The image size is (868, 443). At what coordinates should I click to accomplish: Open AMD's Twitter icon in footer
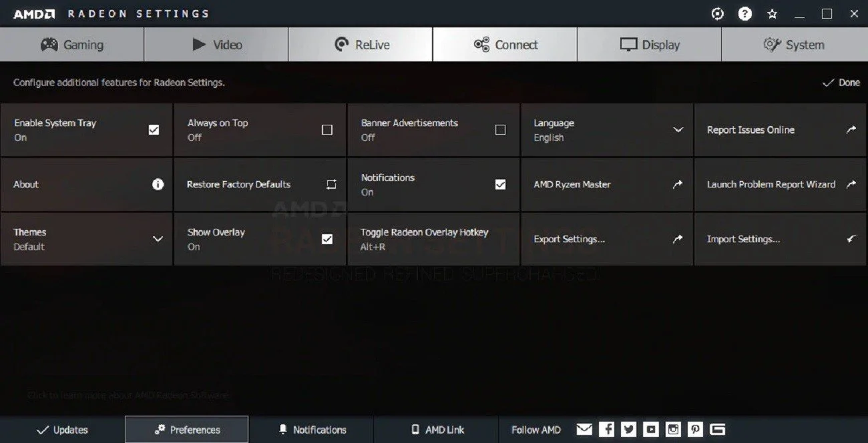(628, 429)
